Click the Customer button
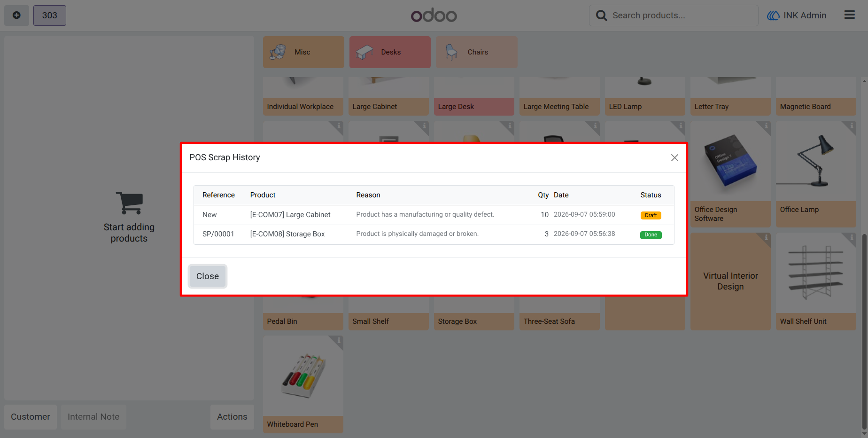Viewport: 868px width, 438px height. [x=31, y=417]
